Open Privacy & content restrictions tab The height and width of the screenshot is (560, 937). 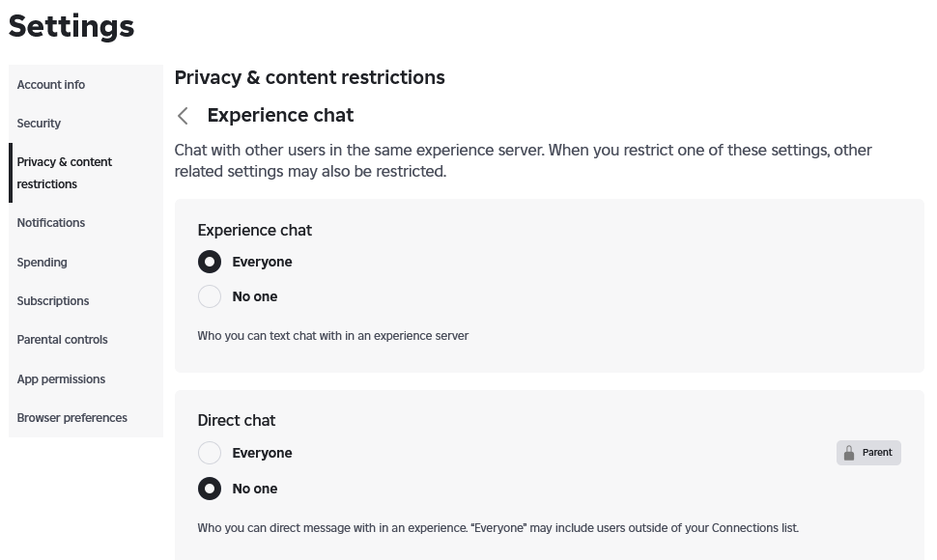click(x=65, y=173)
